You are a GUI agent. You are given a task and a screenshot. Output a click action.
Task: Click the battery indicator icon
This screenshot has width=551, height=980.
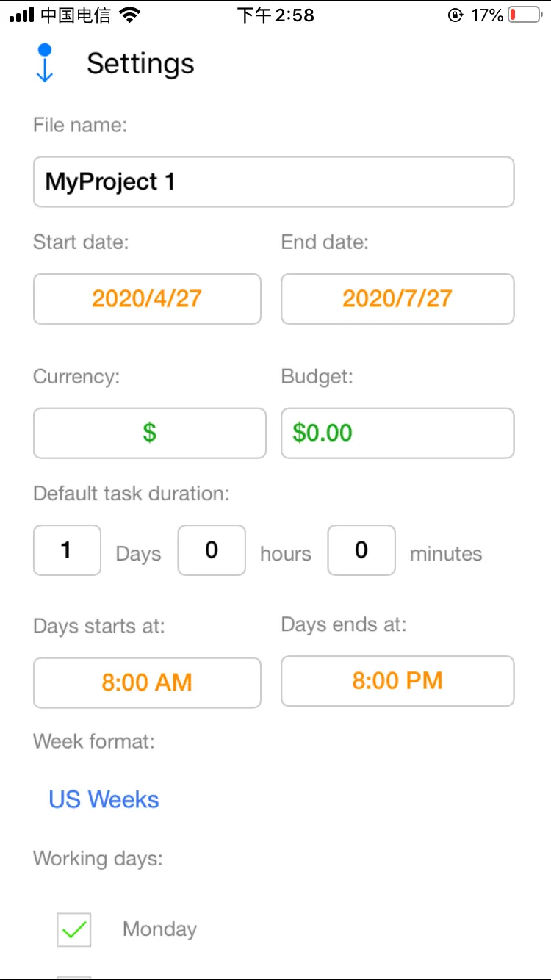(x=525, y=15)
